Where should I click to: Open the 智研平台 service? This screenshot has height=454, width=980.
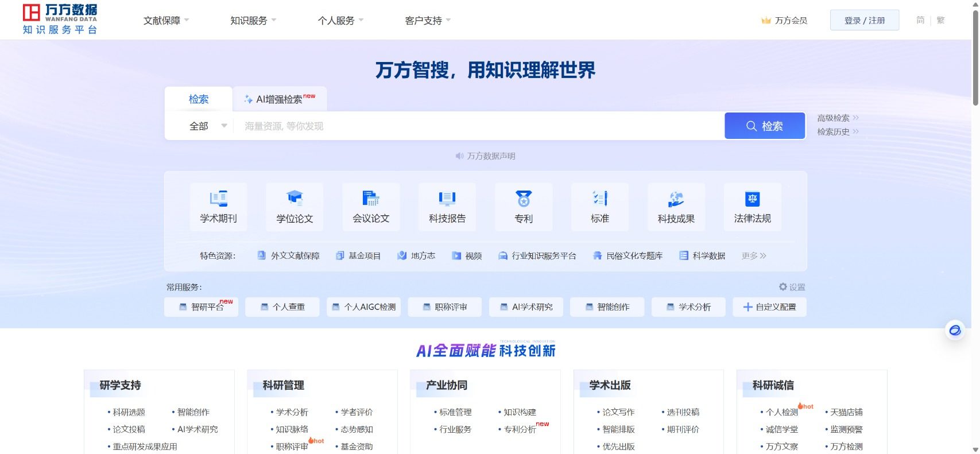pyautogui.click(x=201, y=307)
